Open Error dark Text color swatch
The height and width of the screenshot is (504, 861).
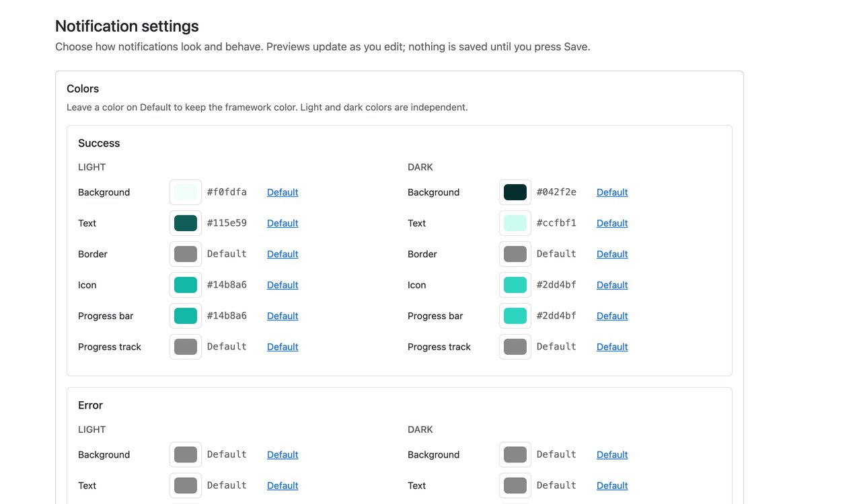pos(515,485)
